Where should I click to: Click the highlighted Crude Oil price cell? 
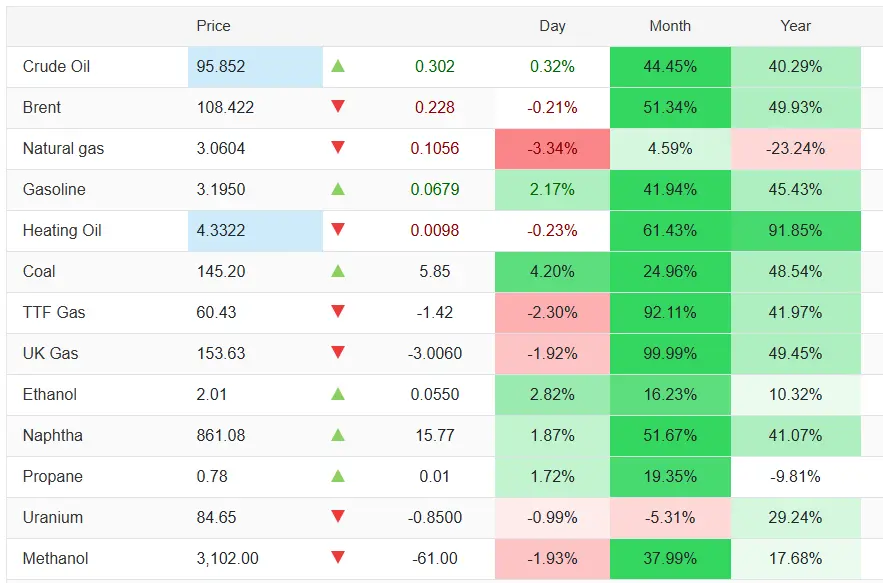[255, 67]
